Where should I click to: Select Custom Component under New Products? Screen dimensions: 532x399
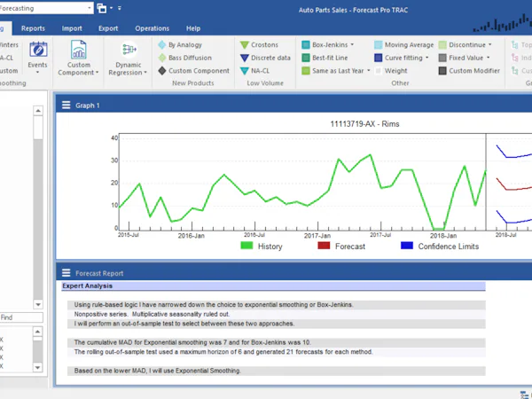pos(193,71)
